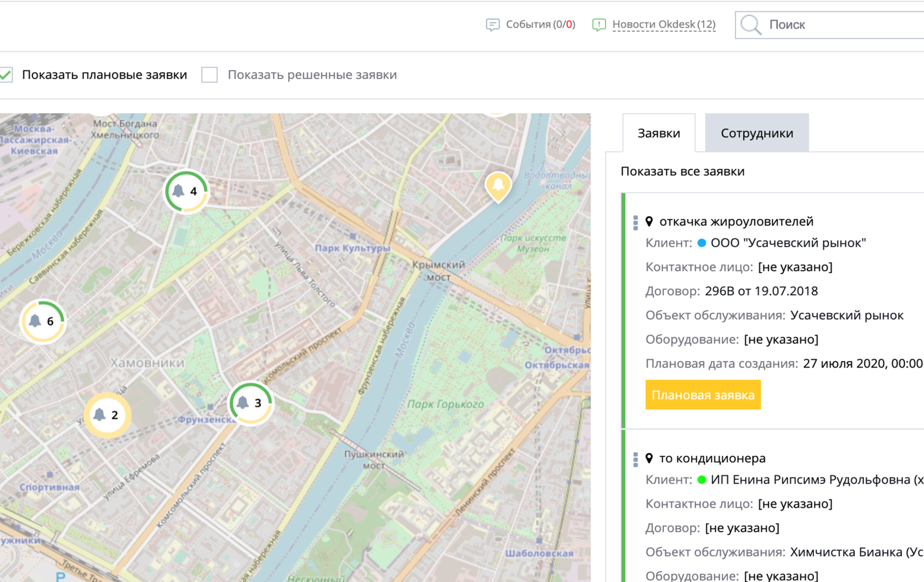924x582 pixels.
Task: Click the events speech bubble icon
Action: point(493,25)
